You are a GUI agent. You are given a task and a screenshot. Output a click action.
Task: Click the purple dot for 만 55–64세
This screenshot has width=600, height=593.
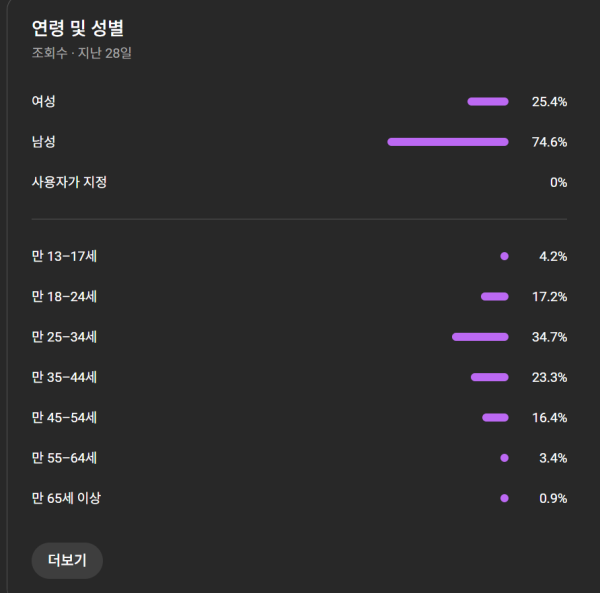504,458
